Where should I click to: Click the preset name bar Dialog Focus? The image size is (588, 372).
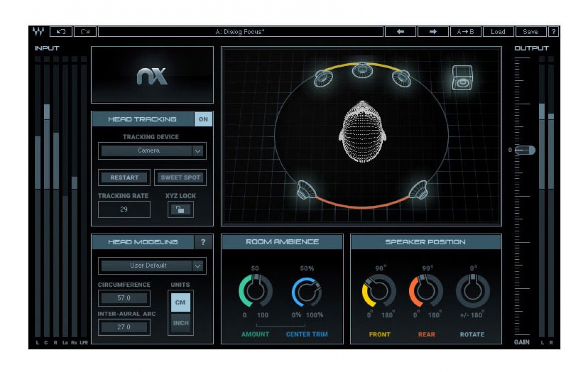click(x=241, y=32)
